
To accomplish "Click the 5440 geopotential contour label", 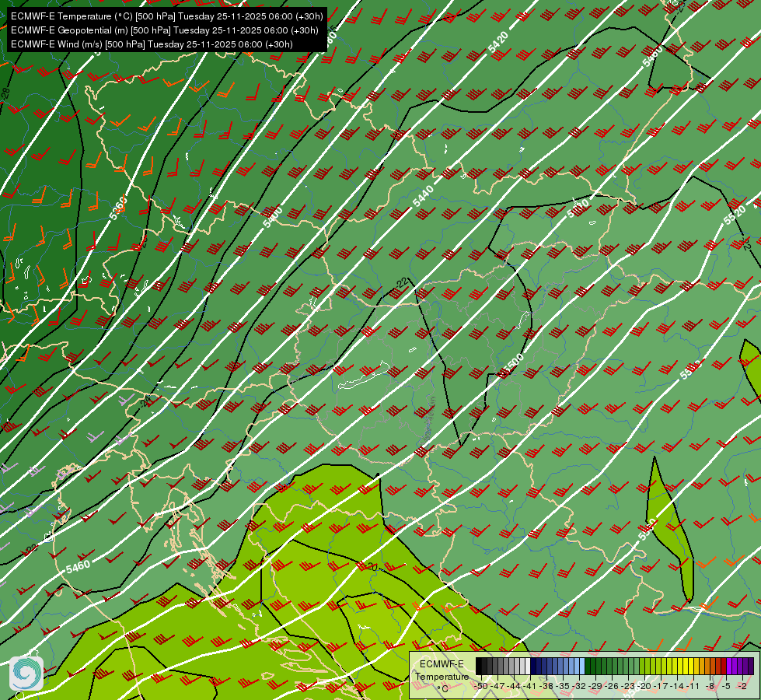I will [423, 196].
